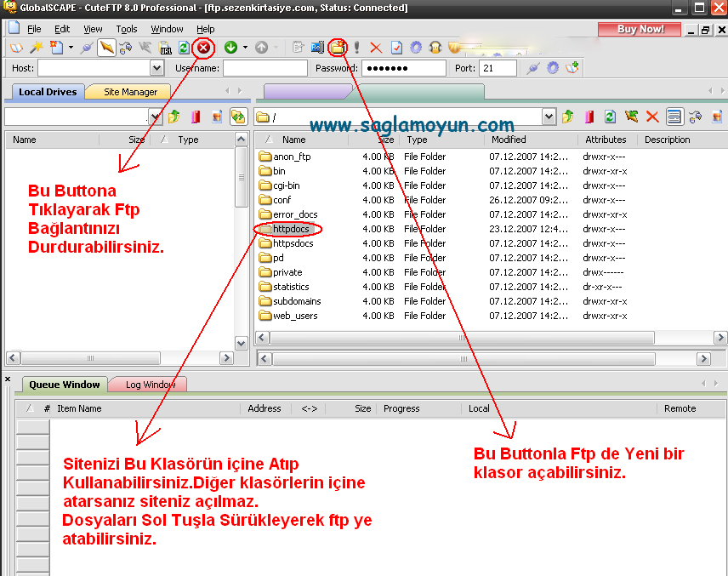This screenshot has height=576, width=728.
Task: Refresh the remote pane listing
Action: [x=610, y=117]
